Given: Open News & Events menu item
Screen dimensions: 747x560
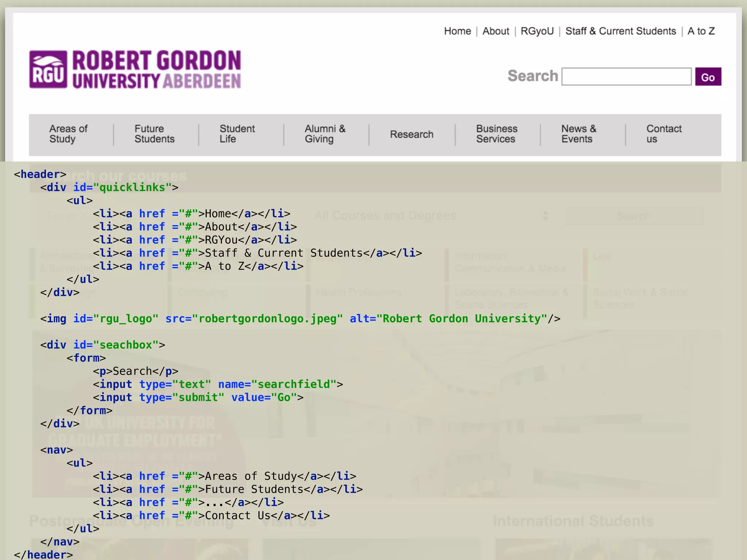Looking at the screenshot, I should tap(578, 134).
